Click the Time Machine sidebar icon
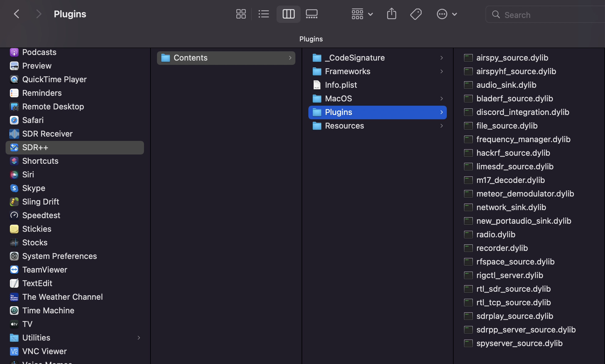This screenshot has height=364, width=605. point(14,311)
